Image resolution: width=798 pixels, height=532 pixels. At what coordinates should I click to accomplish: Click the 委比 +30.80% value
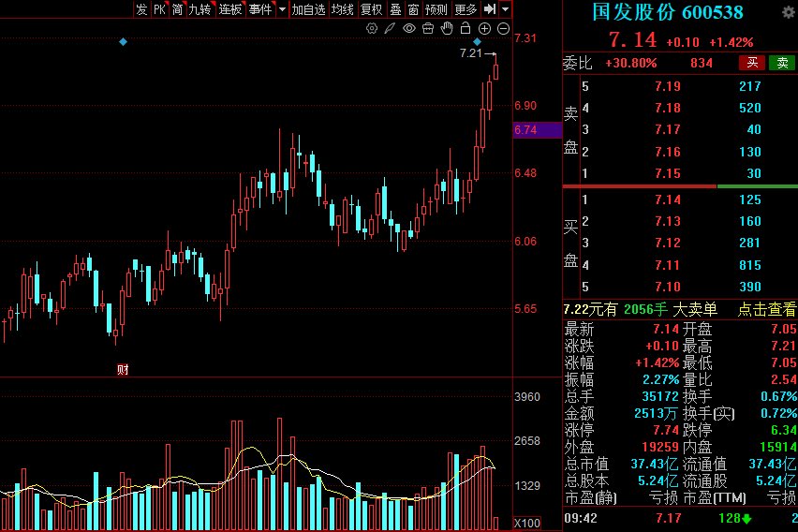coord(630,63)
